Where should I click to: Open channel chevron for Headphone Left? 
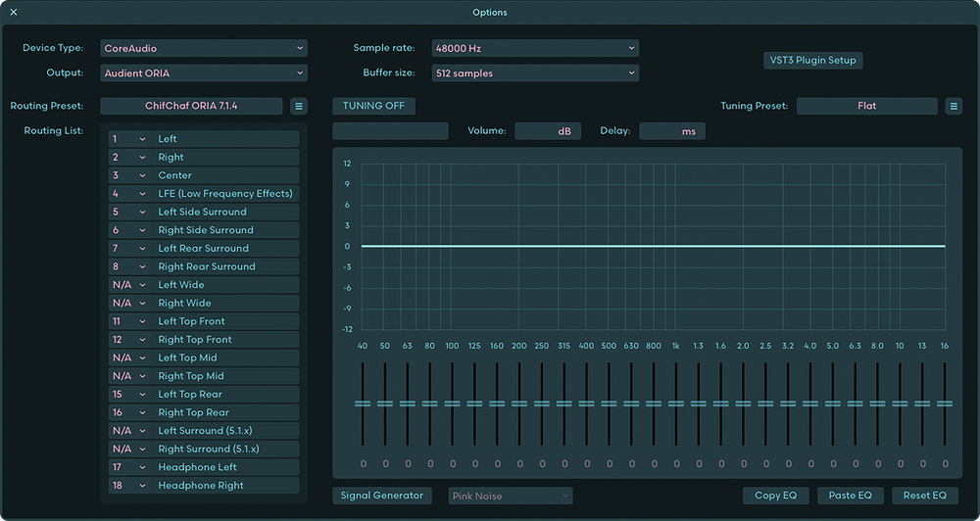[142, 467]
